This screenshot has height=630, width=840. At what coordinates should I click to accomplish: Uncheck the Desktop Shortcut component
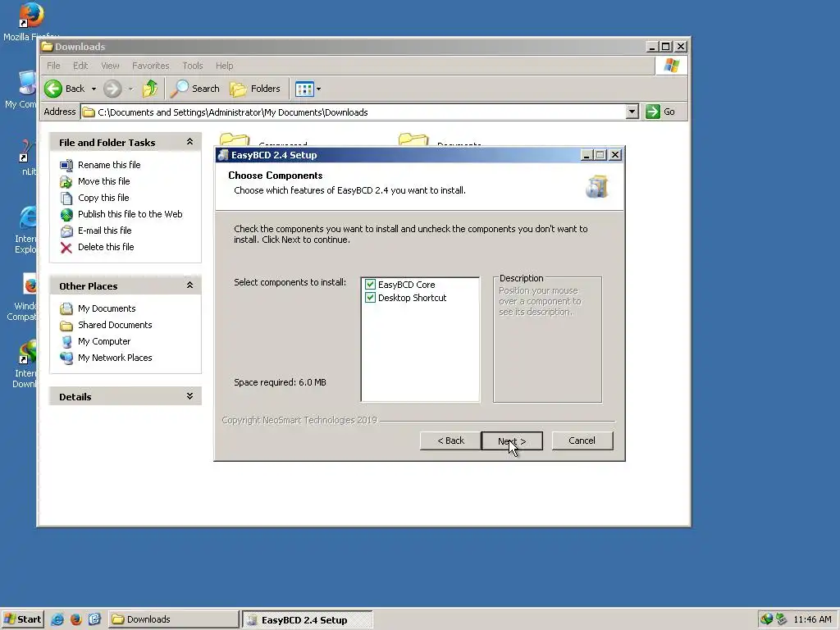point(370,297)
